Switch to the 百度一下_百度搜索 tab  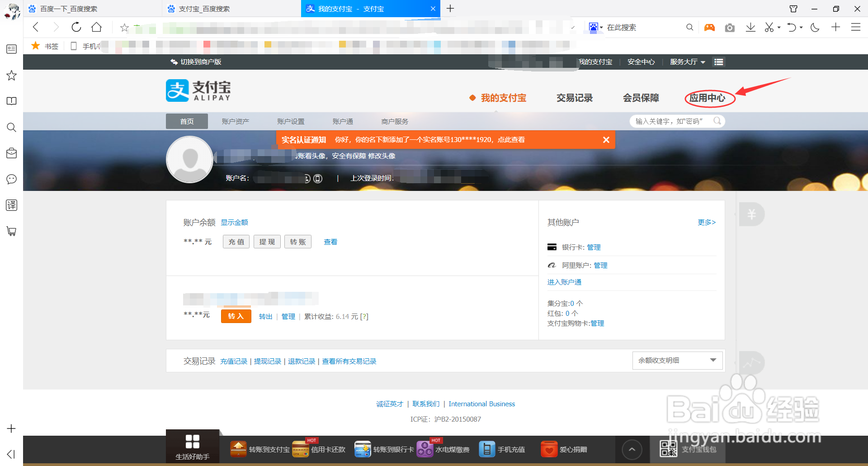coord(93,9)
